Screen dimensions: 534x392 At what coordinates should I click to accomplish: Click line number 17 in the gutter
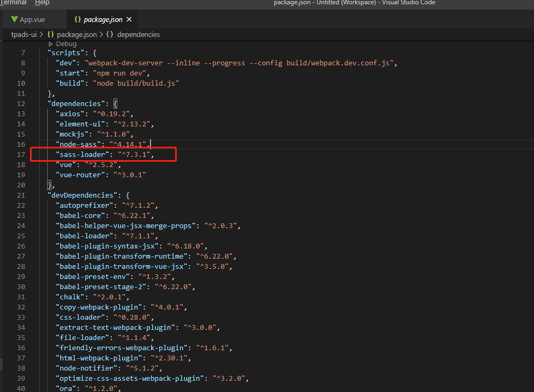(x=21, y=155)
